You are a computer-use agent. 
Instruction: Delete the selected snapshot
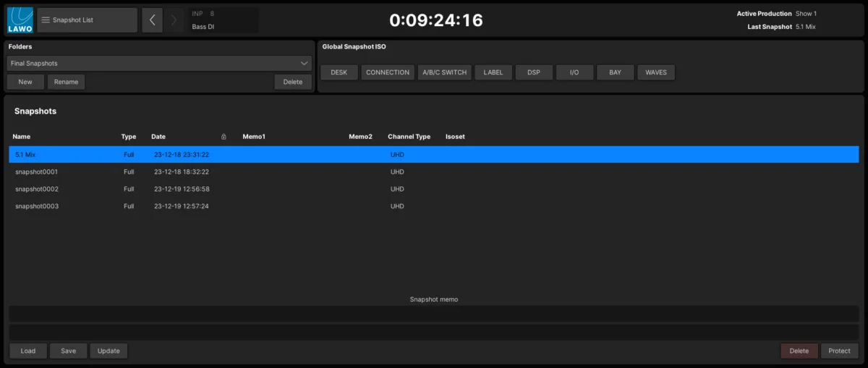tap(799, 351)
